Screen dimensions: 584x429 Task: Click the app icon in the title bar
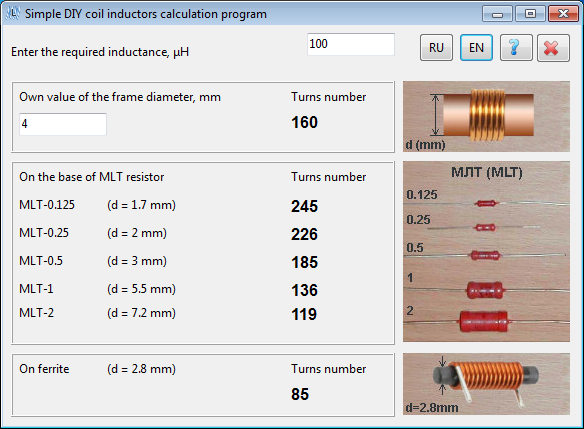[13, 14]
